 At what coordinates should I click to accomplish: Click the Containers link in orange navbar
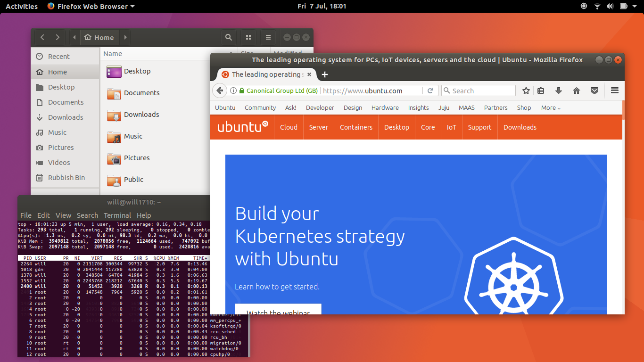[356, 127]
